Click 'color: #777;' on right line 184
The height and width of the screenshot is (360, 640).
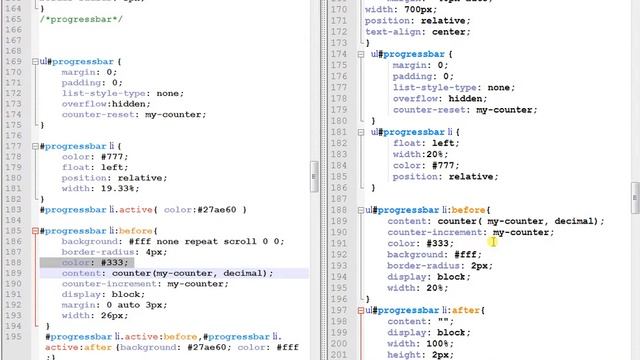coord(426,165)
